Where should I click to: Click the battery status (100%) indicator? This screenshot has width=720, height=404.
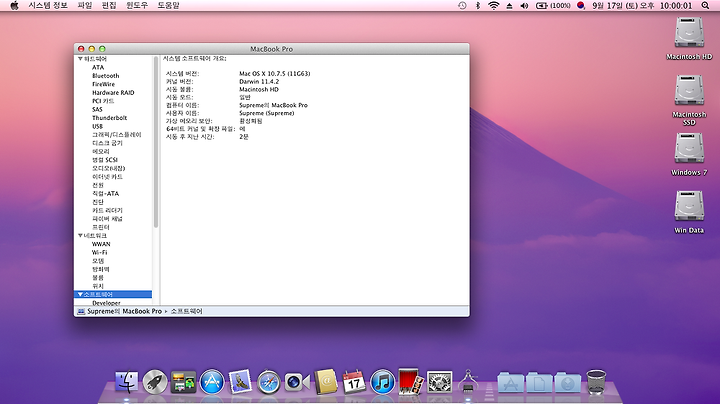coord(553,6)
